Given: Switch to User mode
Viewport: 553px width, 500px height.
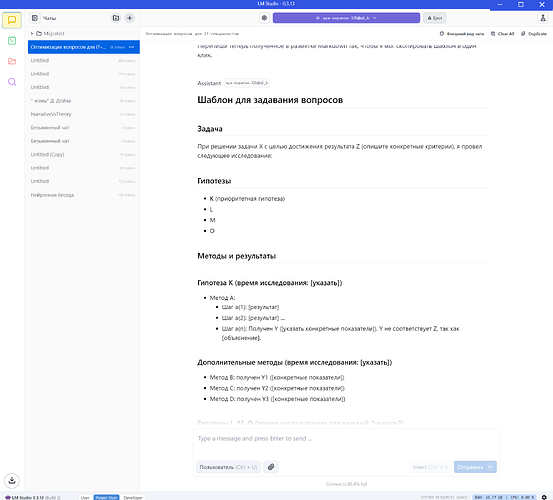Looking at the screenshot, I should pos(85,497).
